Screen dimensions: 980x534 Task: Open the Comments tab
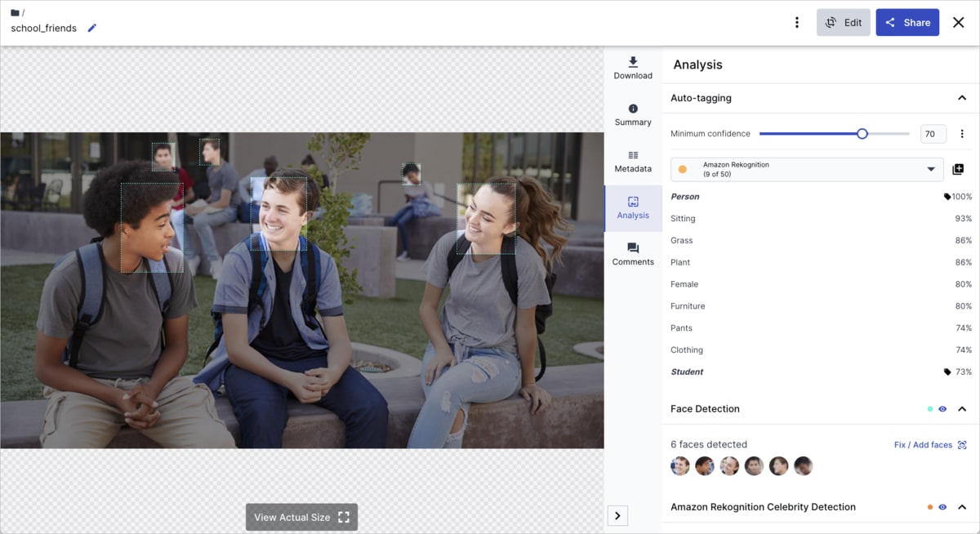[633, 255]
